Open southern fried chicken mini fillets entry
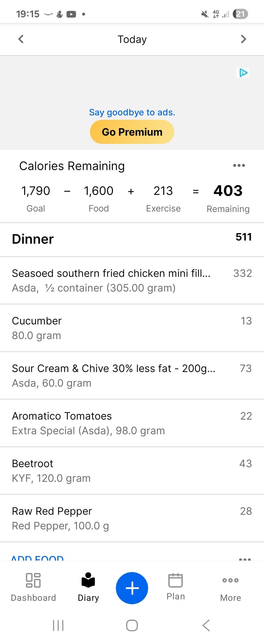 (132, 280)
